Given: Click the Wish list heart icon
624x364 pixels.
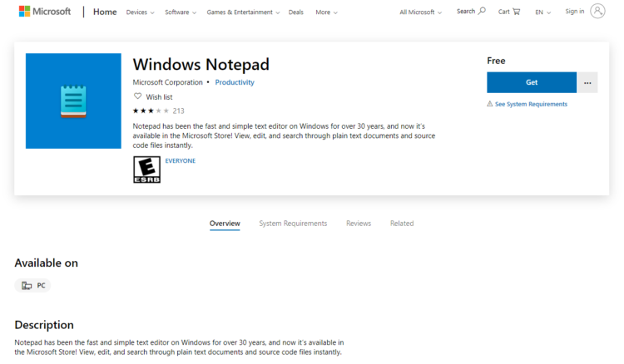Looking at the screenshot, I should click(x=137, y=96).
